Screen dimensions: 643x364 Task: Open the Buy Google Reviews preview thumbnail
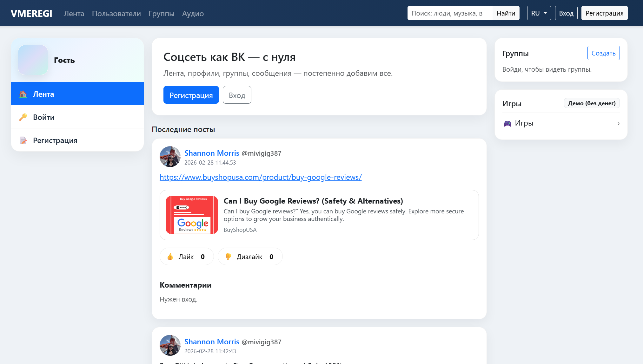point(192,215)
